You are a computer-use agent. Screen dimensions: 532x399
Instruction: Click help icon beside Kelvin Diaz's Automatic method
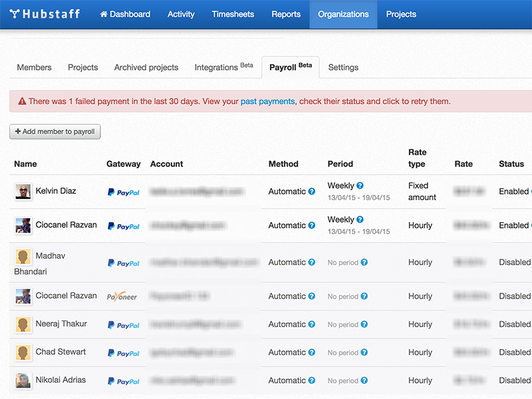[x=311, y=192]
